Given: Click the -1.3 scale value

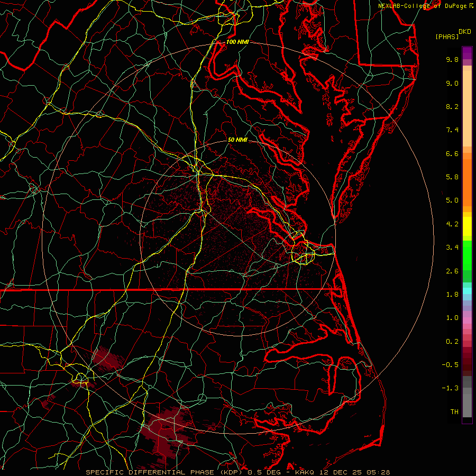Looking at the screenshot, I should (x=450, y=388).
